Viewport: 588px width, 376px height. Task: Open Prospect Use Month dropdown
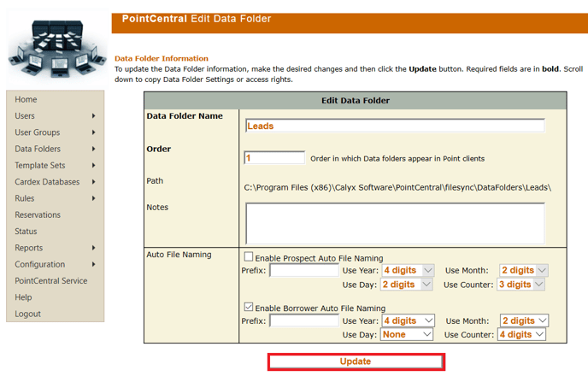tap(524, 270)
